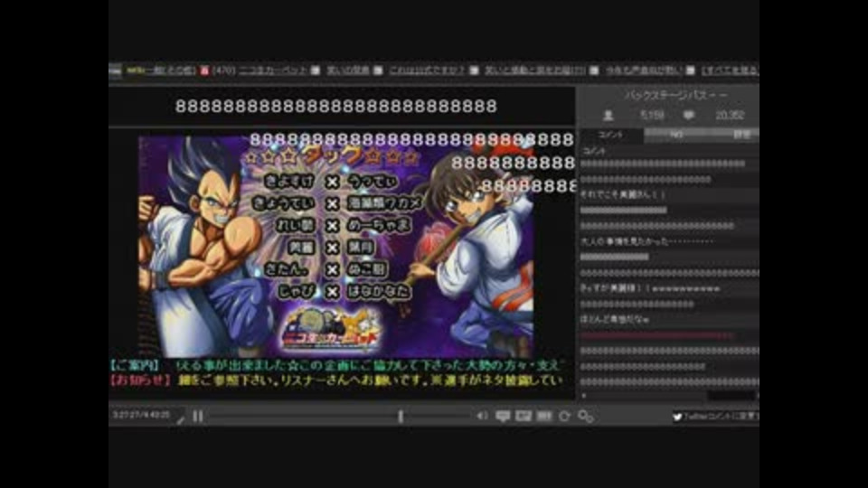Open the コメント tab in side panel
Viewport: 868px width, 488px height.
(x=611, y=135)
